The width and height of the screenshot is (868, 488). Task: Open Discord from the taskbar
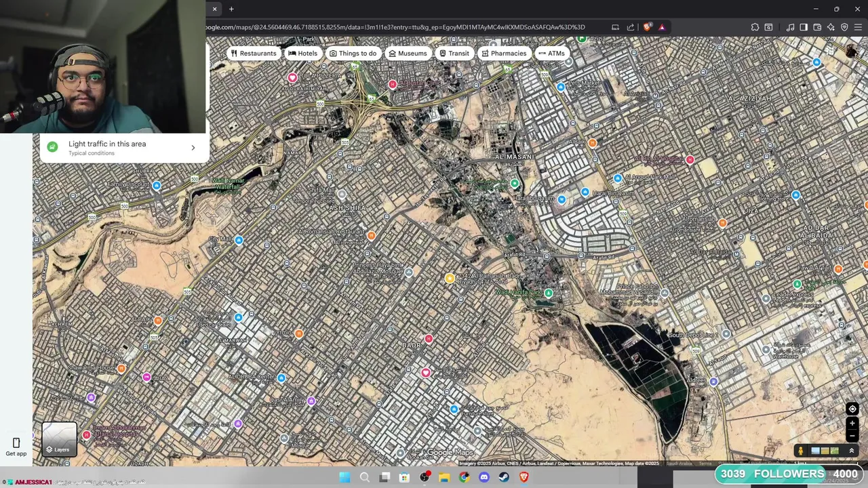pyautogui.click(x=484, y=477)
